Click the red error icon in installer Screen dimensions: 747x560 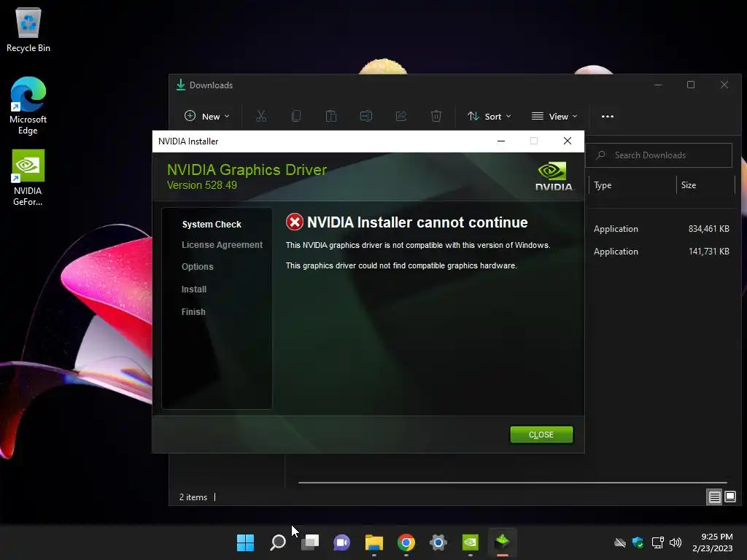pyautogui.click(x=295, y=222)
